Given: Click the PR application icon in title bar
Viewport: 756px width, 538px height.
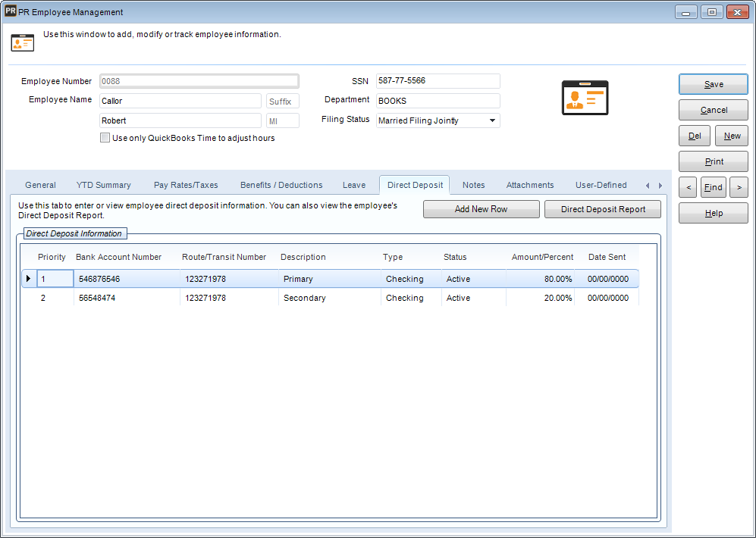Looking at the screenshot, I should (11, 11).
